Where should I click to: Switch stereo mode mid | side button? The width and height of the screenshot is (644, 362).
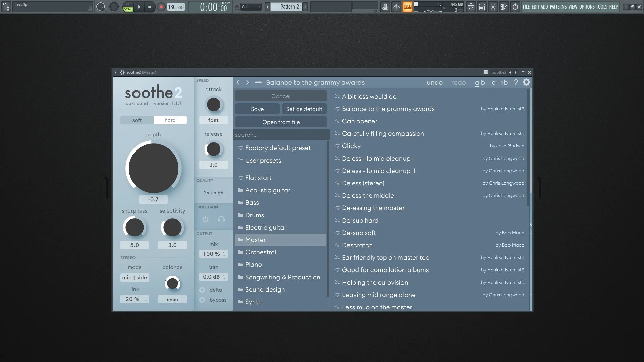[135, 277]
